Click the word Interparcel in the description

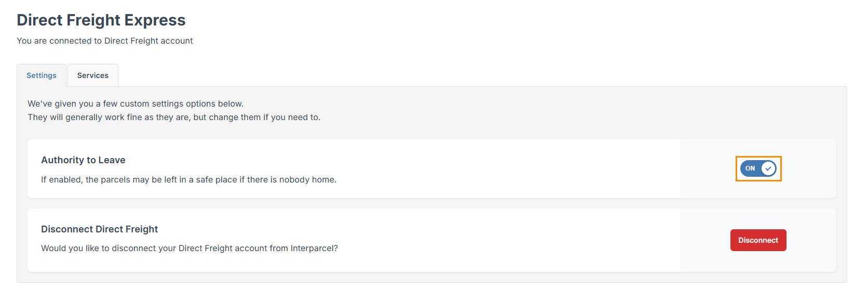pyautogui.click(x=313, y=248)
